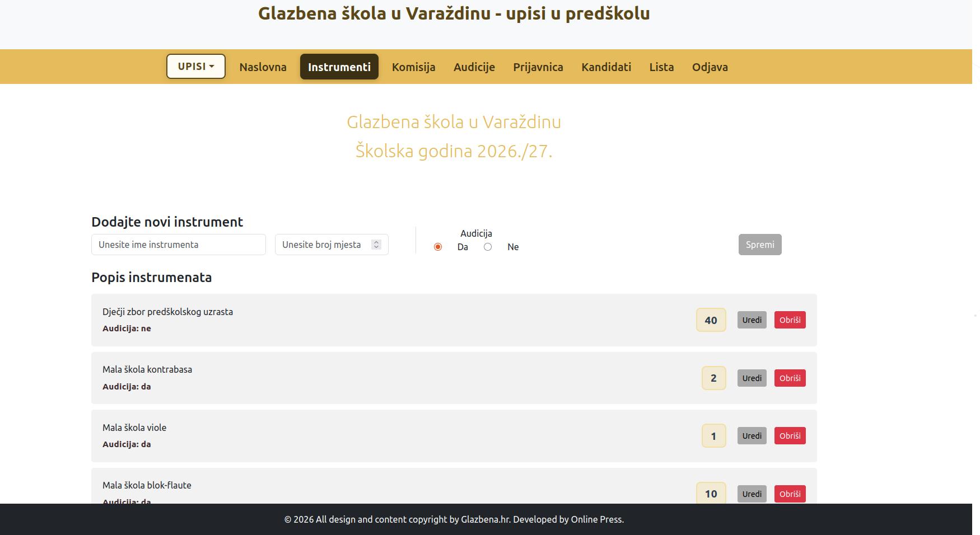Delete the Mala škola viole entry
The height and width of the screenshot is (535, 980).
click(790, 436)
